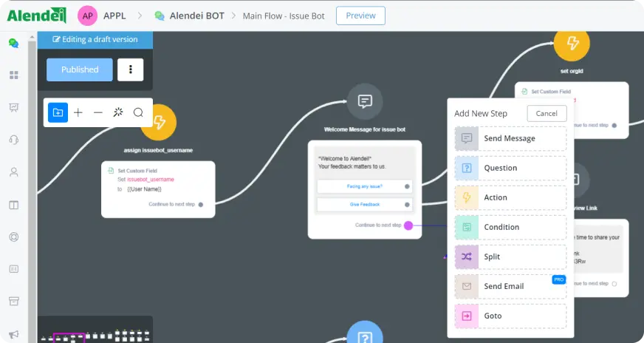The width and height of the screenshot is (644, 343).
Task: Click the flow minimap thumbnail
Action: tap(95, 330)
